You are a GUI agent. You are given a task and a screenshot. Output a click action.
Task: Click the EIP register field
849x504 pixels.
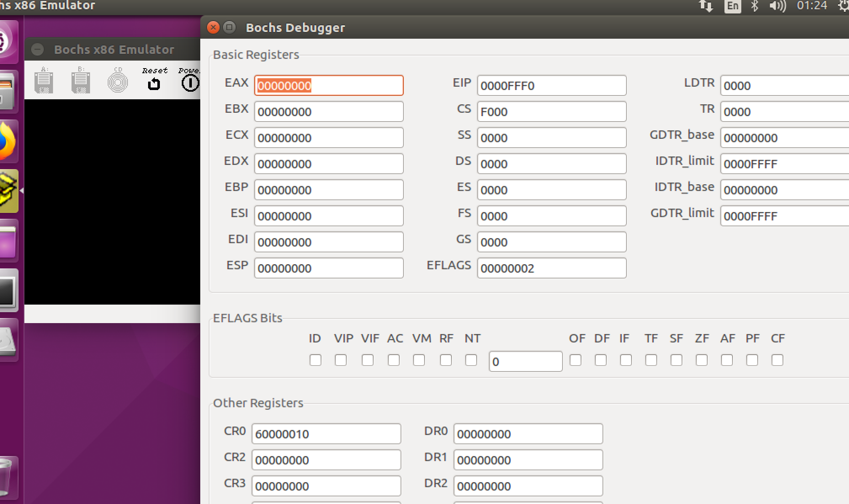[x=551, y=86]
